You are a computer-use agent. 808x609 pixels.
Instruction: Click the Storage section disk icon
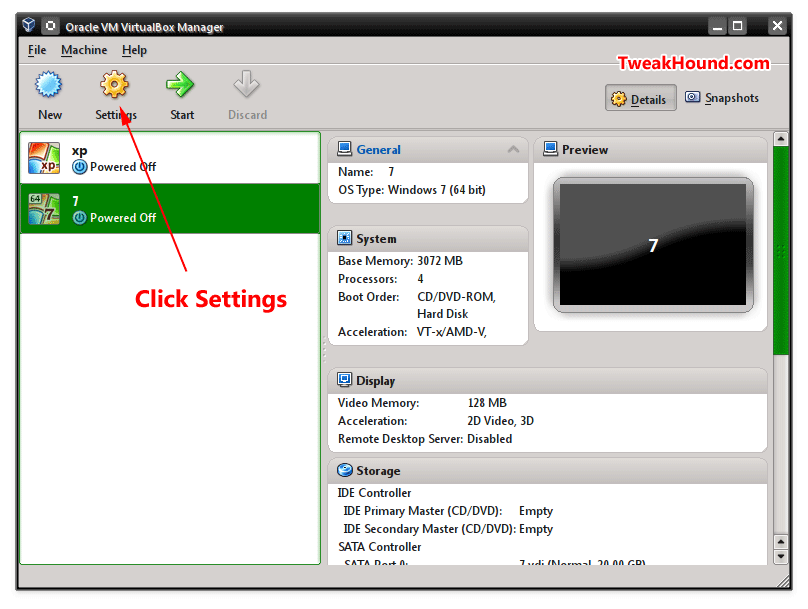(x=344, y=470)
